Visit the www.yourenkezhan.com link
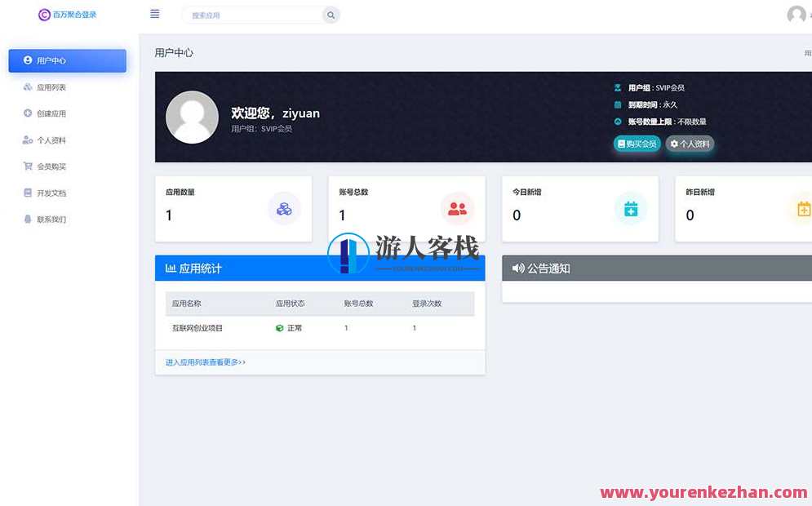812x506 pixels. (703, 492)
